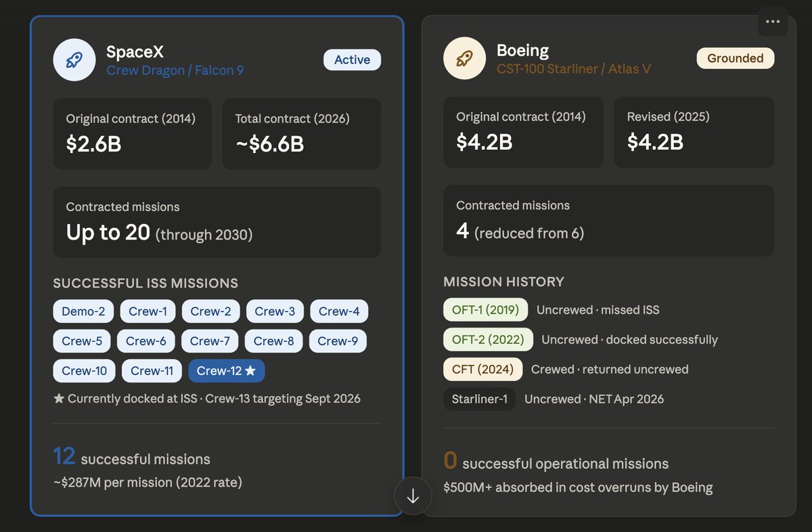
Task: Click the SUCCESSFUL ISS MISSIONS heading
Action: pyautogui.click(x=145, y=283)
